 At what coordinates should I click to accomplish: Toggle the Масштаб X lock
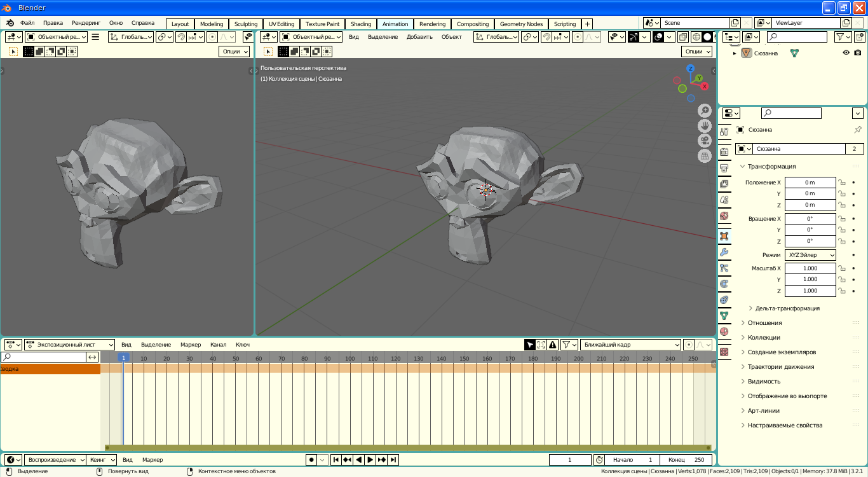click(x=842, y=268)
